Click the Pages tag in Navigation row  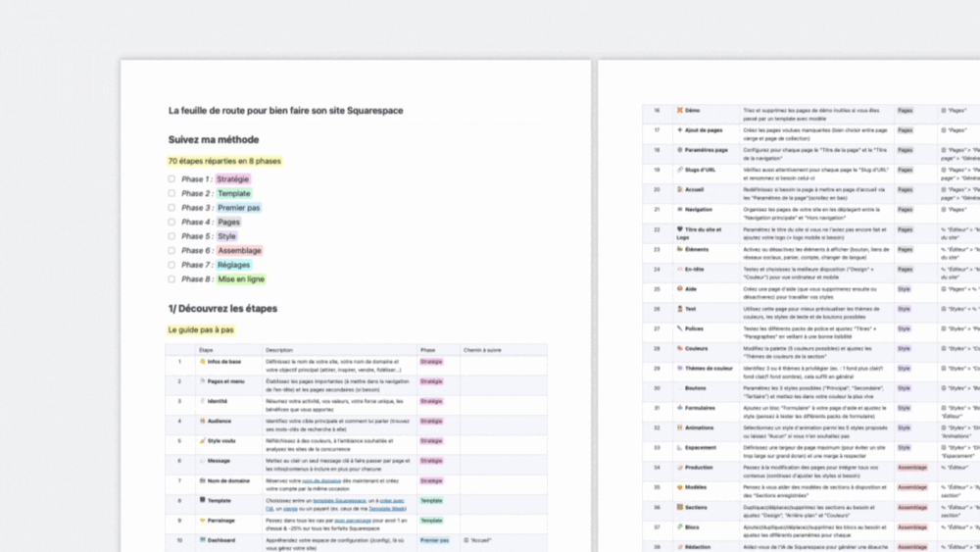click(905, 210)
